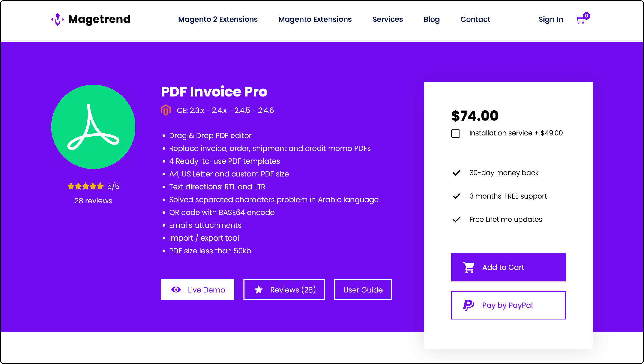Open the Blog menu item
Viewport: 644px width, 364px height.
coord(431,19)
